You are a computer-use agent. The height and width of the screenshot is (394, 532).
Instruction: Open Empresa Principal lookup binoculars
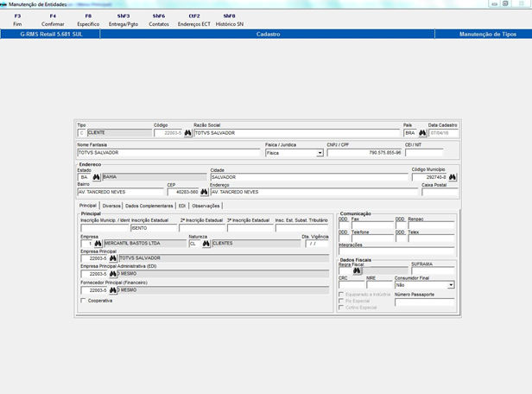113,258
